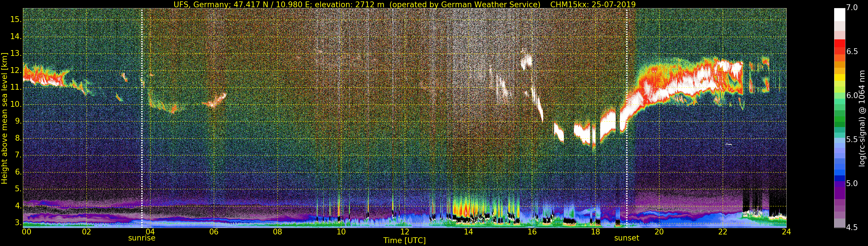The image size is (868, 246).
Task: Click the small white cloud blob near 13 km
Action: coord(526,62)
